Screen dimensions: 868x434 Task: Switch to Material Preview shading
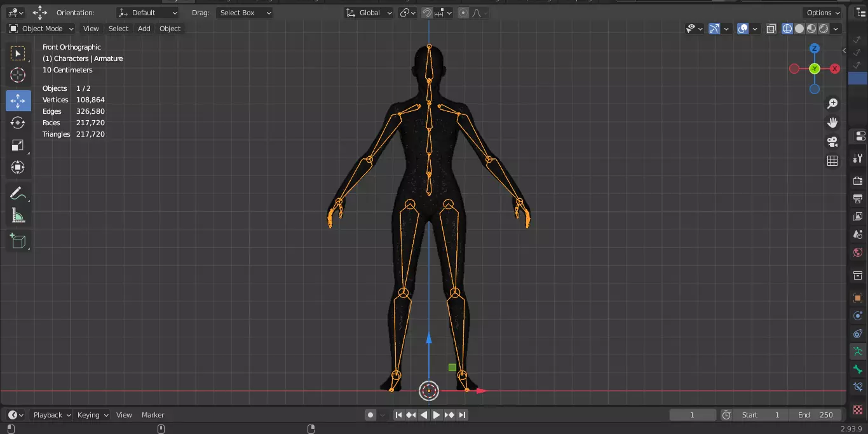coord(811,29)
